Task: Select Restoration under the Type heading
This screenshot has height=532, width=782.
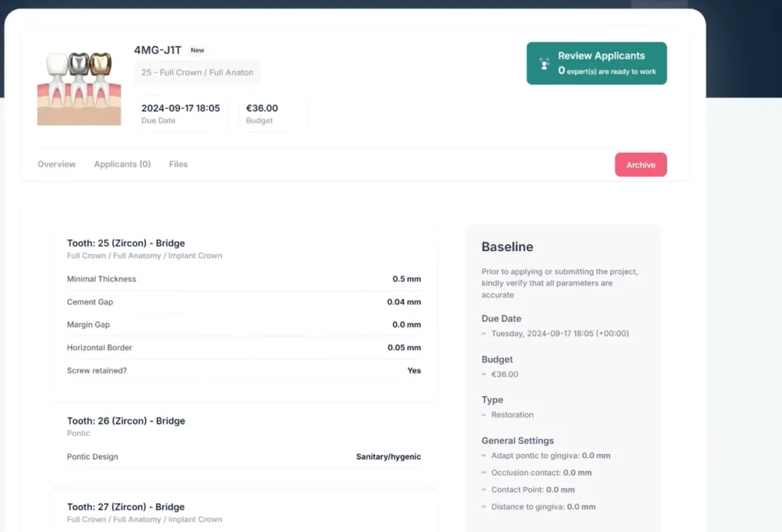Action: click(512, 414)
